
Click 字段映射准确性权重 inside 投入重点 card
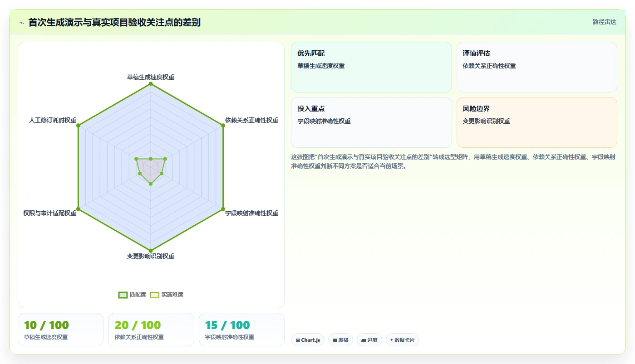(x=324, y=121)
